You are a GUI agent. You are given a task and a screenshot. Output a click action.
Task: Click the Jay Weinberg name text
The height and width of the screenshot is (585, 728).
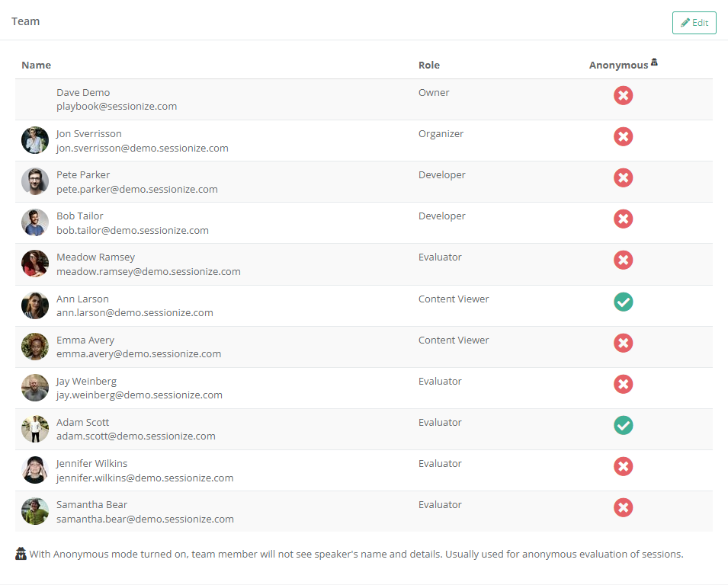86,381
